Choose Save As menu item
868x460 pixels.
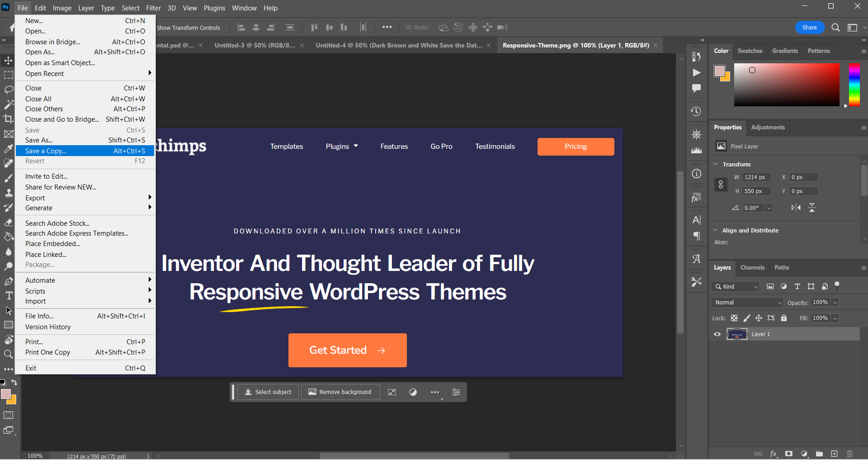(85, 140)
